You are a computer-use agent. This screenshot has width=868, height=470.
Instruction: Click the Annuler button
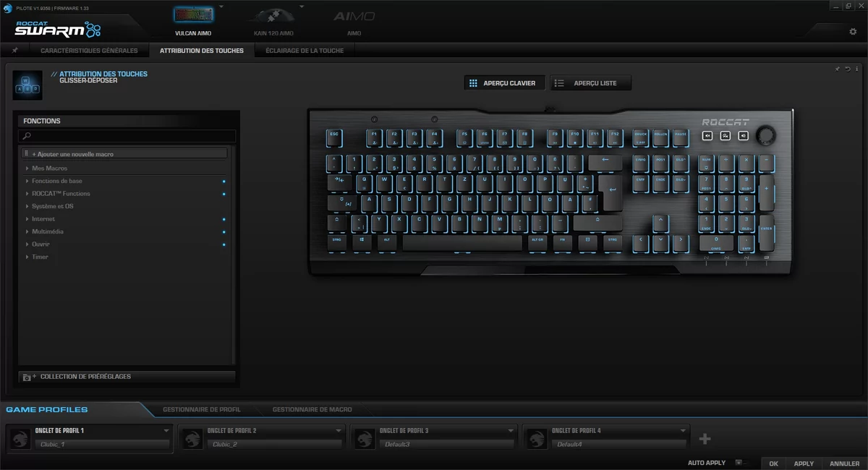844,463
